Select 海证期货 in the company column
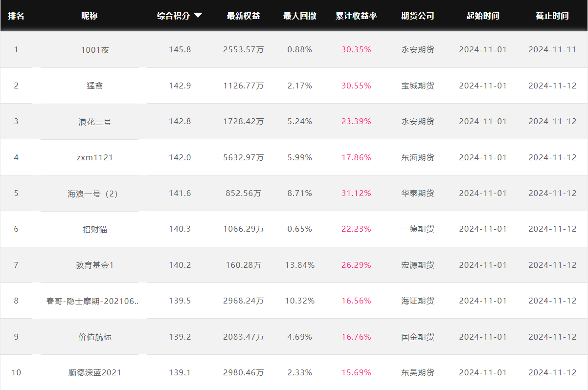The width and height of the screenshot is (588, 390). 418,301
